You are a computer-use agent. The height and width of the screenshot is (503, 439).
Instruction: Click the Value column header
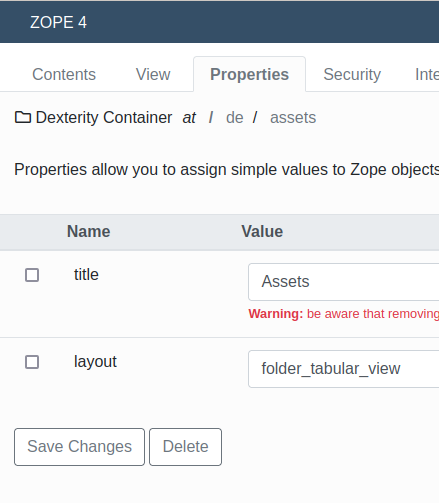pyautogui.click(x=262, y=231)
